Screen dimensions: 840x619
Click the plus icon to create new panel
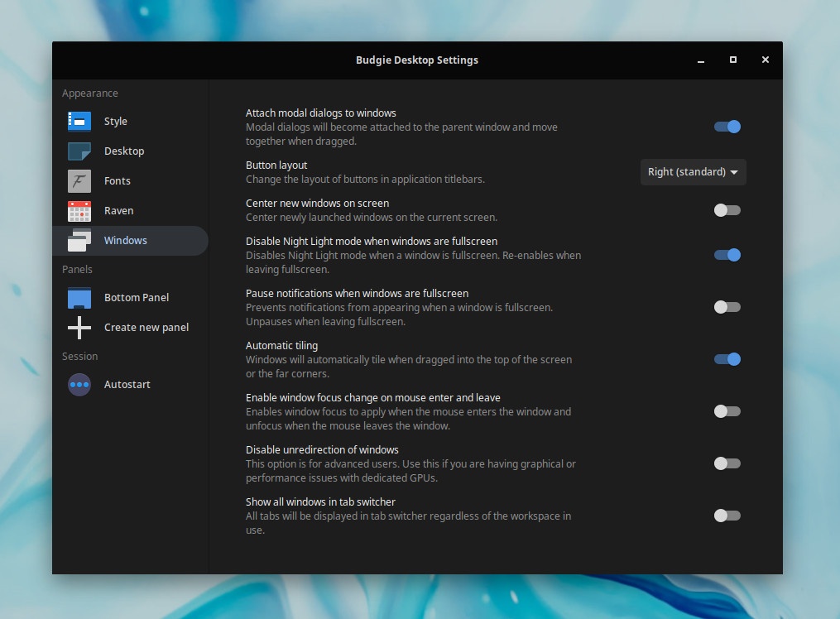79,327
